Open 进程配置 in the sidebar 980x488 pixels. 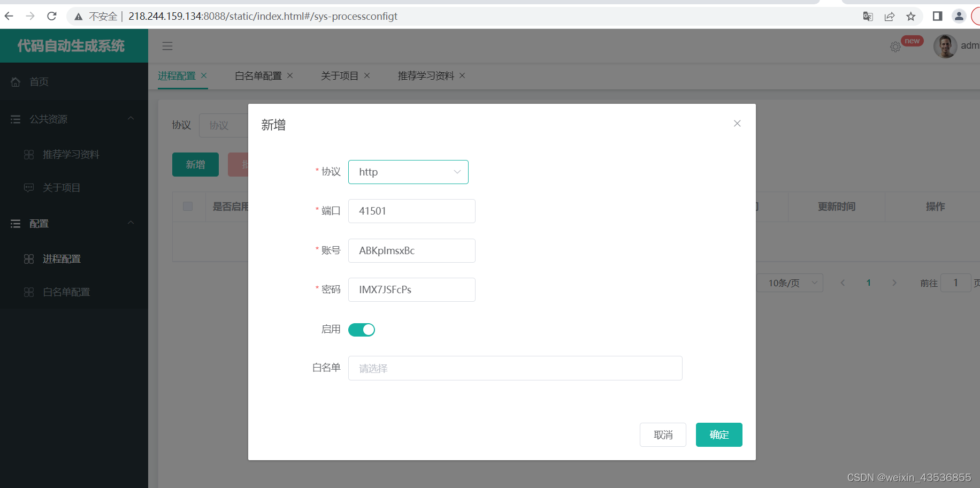pyautogui.click(x=74, y=259)
